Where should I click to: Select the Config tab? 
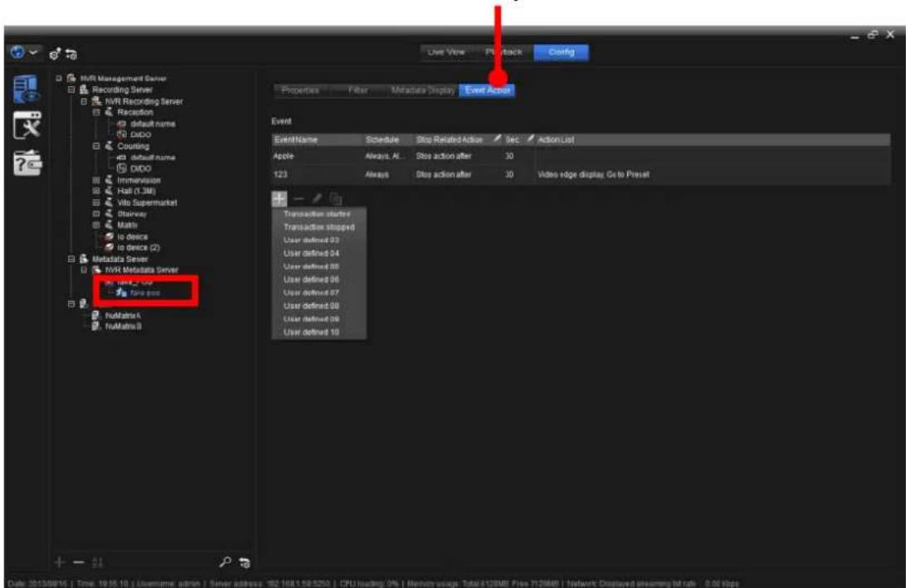[x=562, y=52]
